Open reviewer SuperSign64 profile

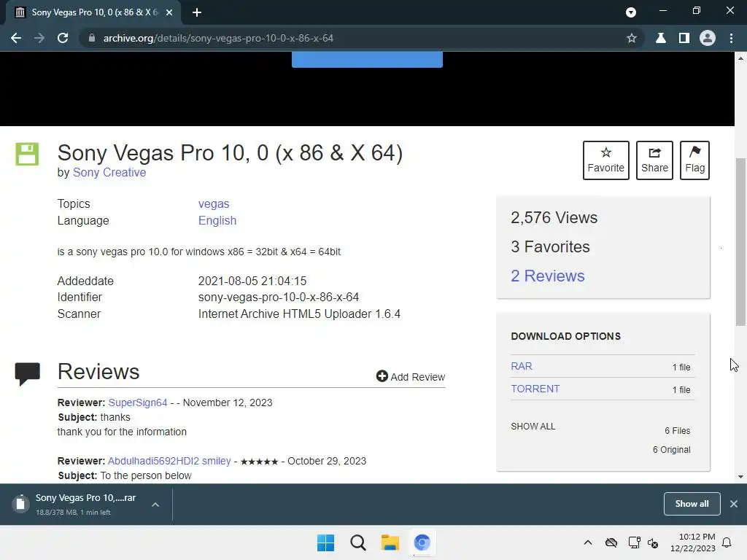pyautogui.click(x=138, y=402)
